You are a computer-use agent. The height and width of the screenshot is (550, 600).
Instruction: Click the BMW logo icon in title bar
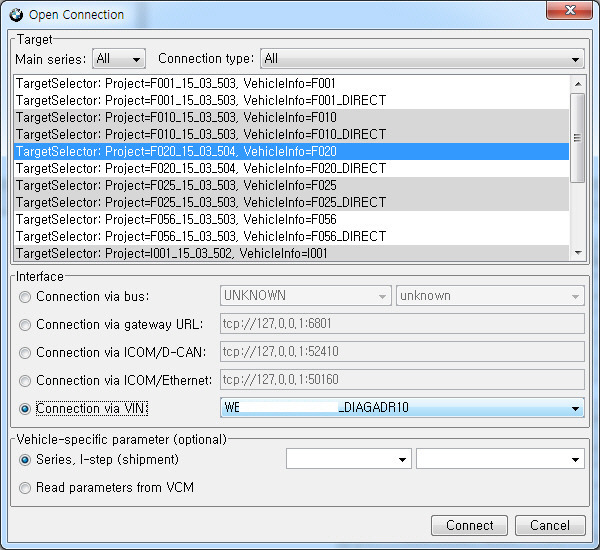click(x=16, y=15)
